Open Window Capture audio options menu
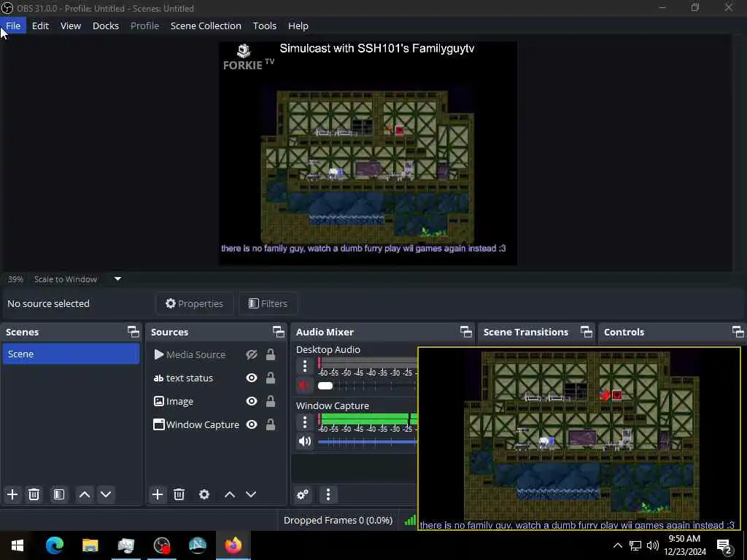The height and width of the screenshot is (560, 747). click(x=305, y=422)
